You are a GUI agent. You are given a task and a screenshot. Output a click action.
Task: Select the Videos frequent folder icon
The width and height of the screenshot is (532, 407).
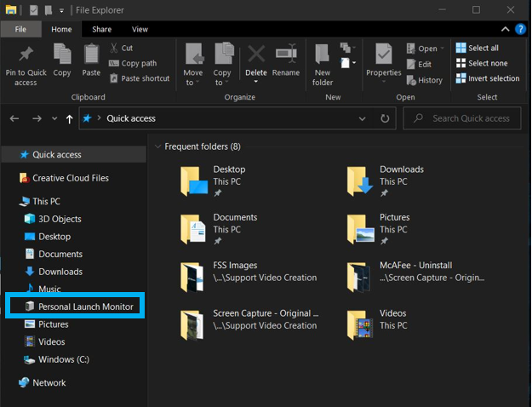tap(360, 325)
